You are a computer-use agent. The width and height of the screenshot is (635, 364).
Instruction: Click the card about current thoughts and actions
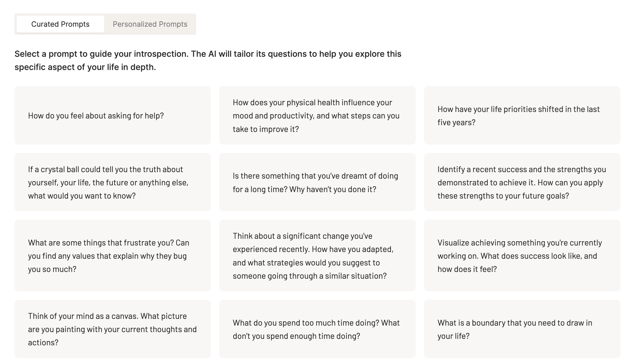click(113, 329)
